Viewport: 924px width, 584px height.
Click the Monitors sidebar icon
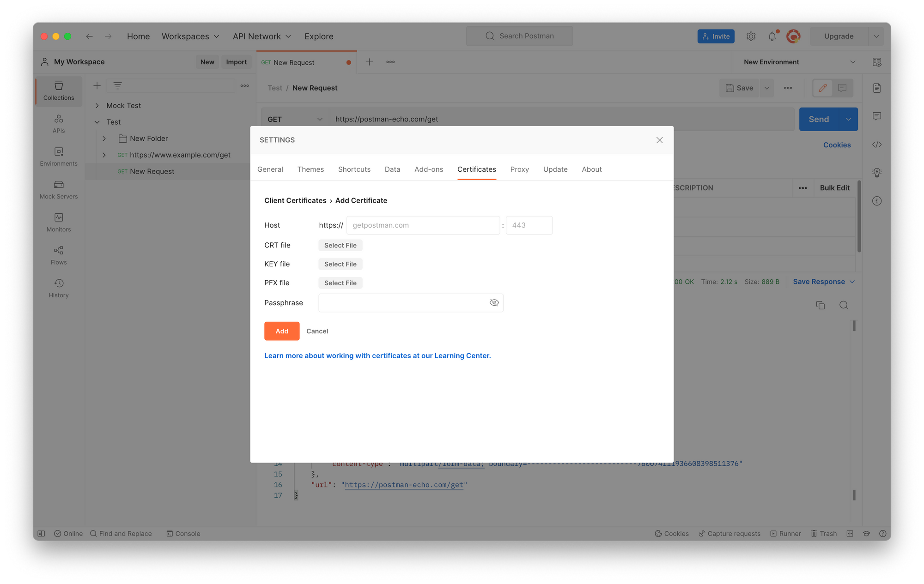click(59, 217)
